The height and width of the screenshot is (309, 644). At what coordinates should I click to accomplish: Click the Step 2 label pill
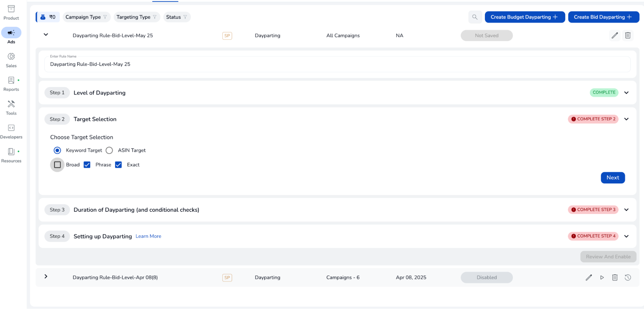click(x=57, y=119)
